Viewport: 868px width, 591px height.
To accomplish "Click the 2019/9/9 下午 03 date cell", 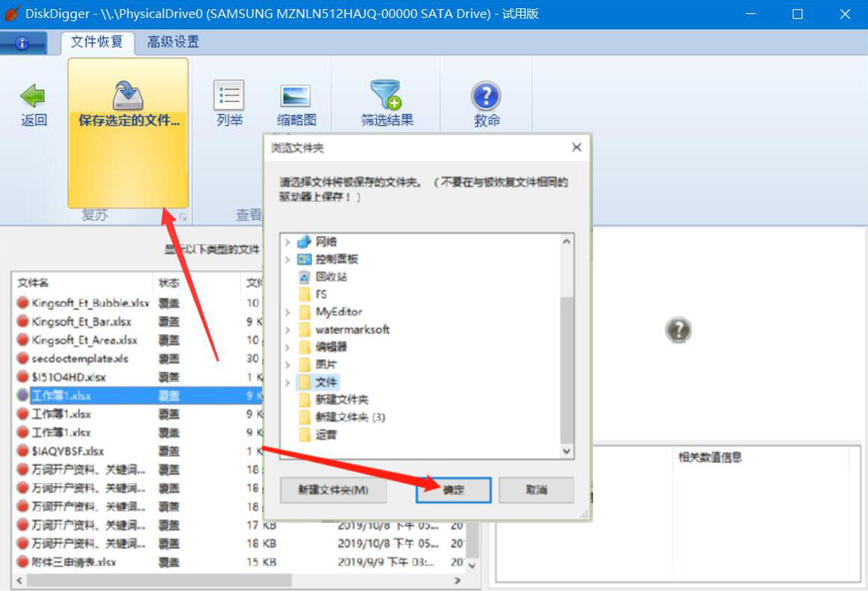I will click(386, 563).
